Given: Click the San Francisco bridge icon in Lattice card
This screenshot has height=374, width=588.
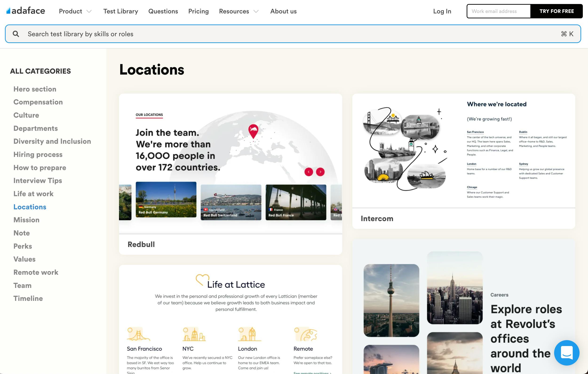Looking at the screenshot, I should [138, 334].
